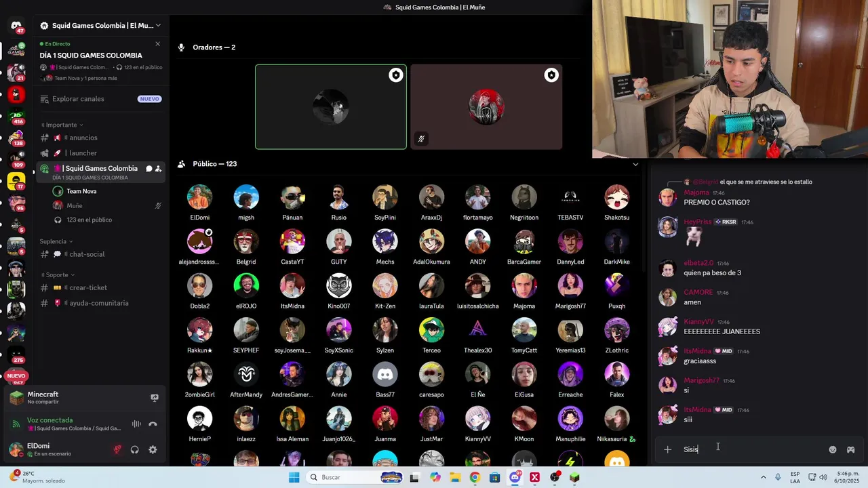Open noise suppression waveform icon
The height and width of the screenshot is (488, 868).
tap(136, 424)
